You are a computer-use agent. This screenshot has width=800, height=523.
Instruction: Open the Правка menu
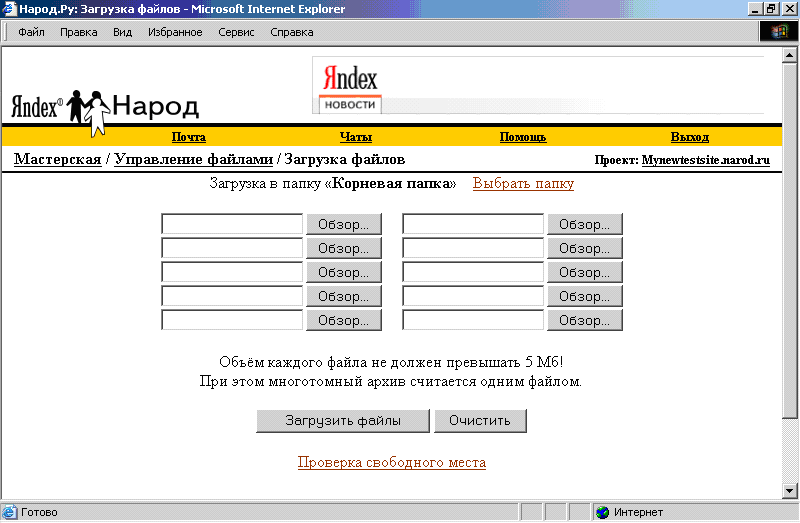[79, 32]
